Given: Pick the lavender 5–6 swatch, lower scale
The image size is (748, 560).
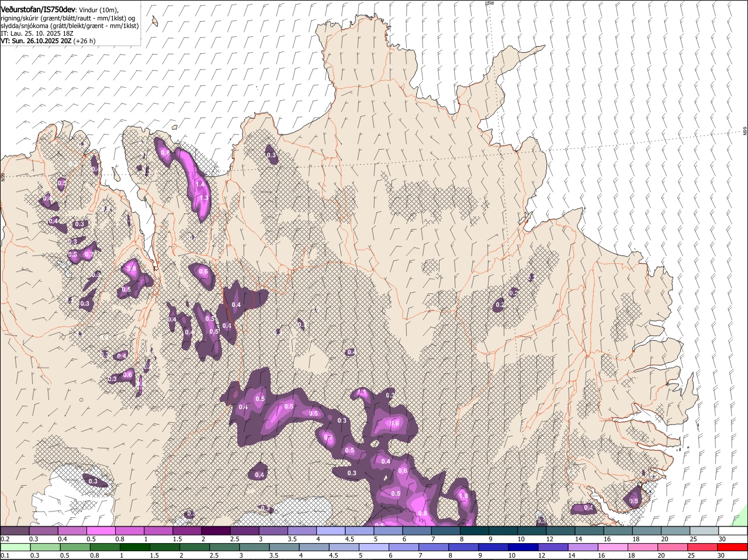Looking at the screenshot, I should [374, 547].
